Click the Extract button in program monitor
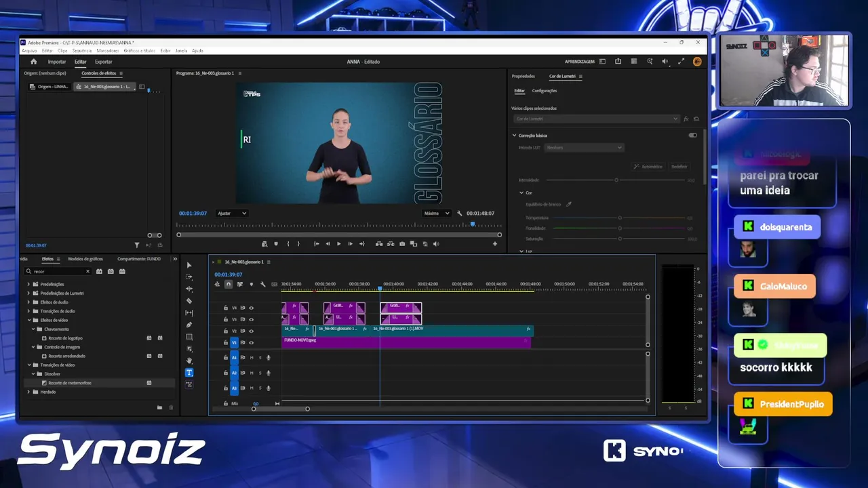Image resolution: width=868 pixels, height=488 pixels. [x=391, y=244]
